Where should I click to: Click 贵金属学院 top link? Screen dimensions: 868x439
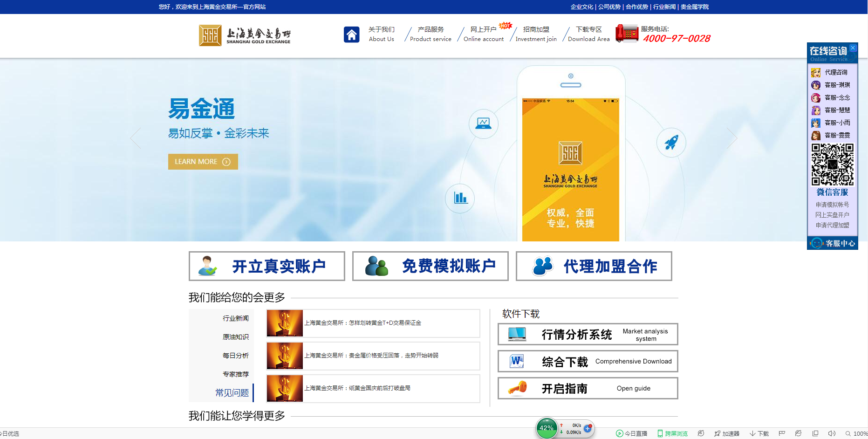point(695,7)
